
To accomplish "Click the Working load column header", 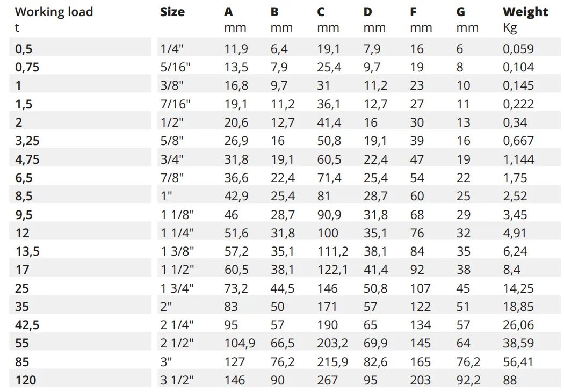I will [x=54, y=12].
